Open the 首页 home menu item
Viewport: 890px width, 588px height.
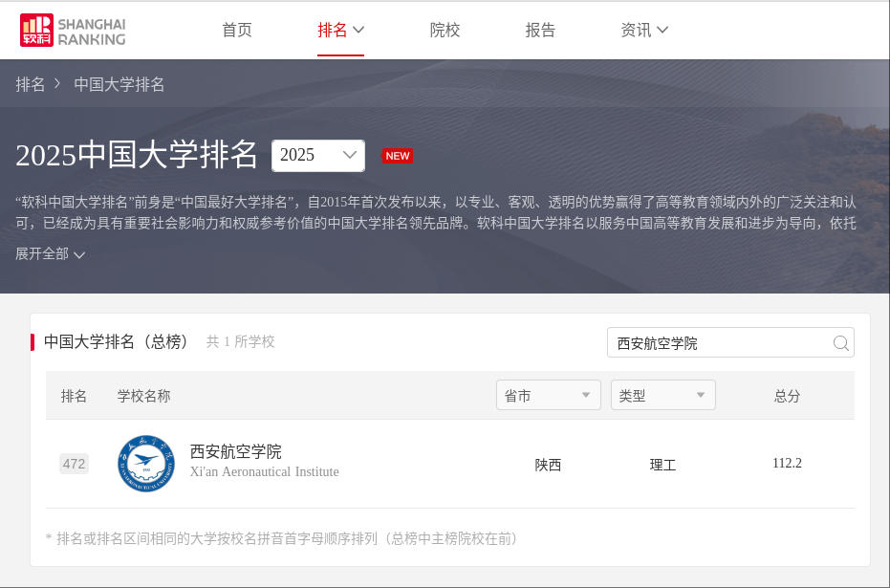click(237, 31)
